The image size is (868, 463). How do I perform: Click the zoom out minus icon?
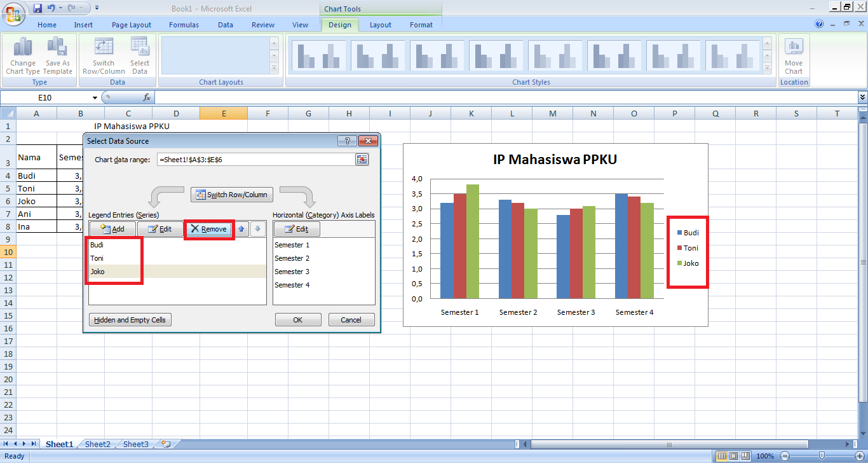click(x=785, y=456)
